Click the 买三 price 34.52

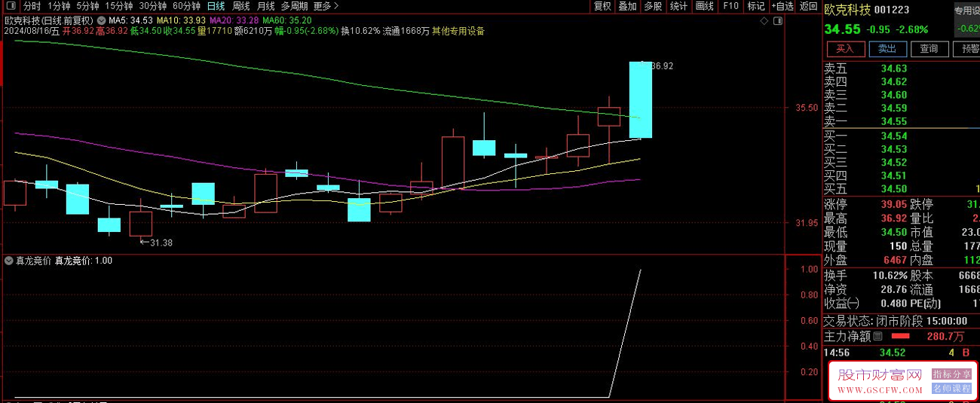pyautogui.click(x=893, y=162)
